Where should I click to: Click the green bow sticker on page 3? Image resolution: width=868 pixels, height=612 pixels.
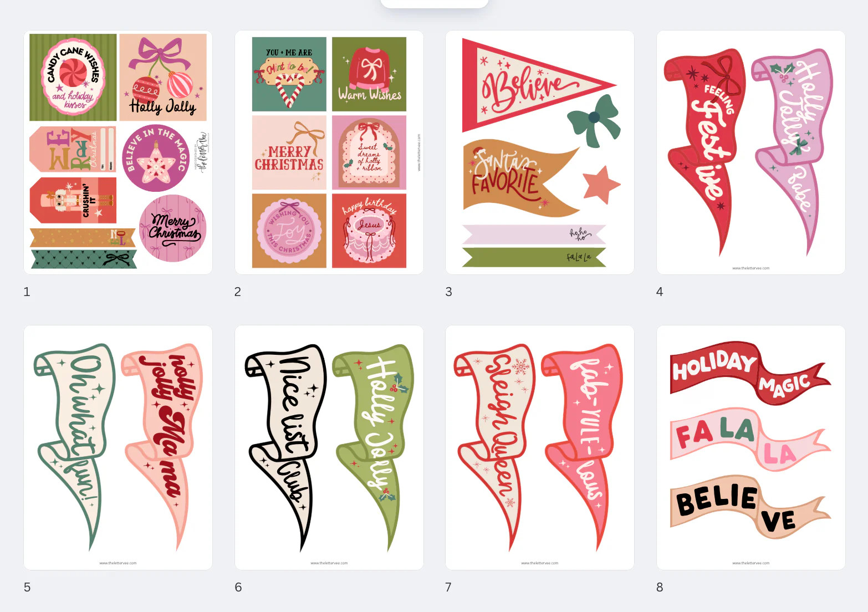594,120
